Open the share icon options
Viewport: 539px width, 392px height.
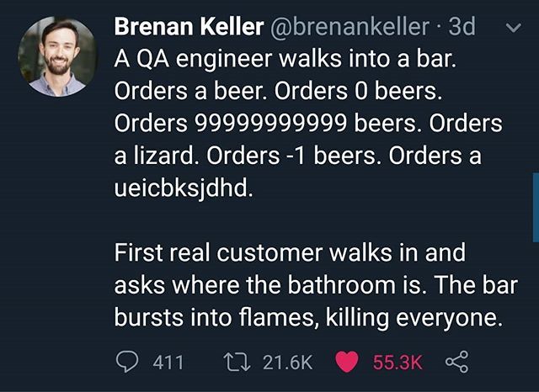456,362
